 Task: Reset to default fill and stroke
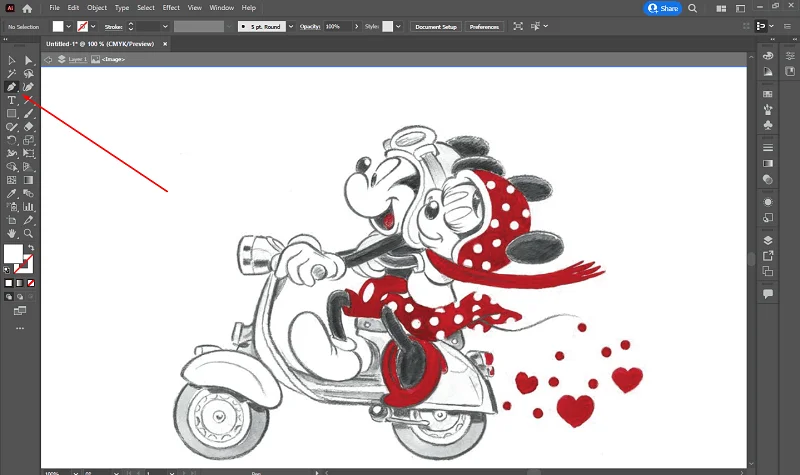coord(7,270)
